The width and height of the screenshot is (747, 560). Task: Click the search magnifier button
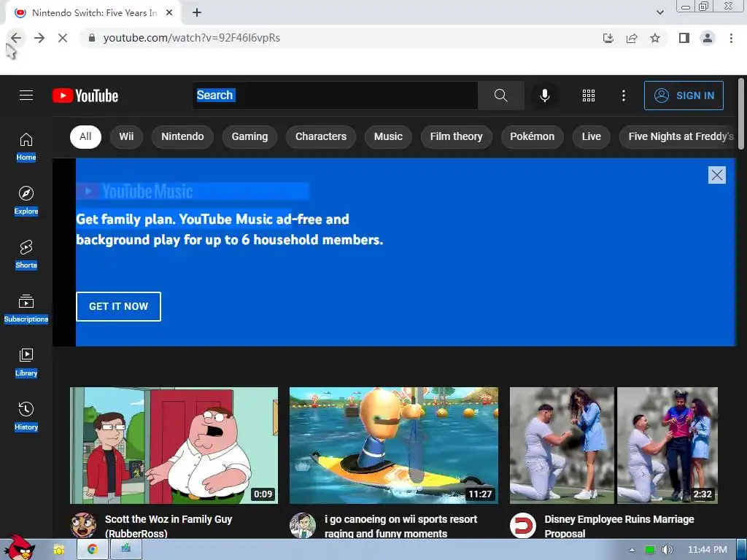tap(500, 96)
